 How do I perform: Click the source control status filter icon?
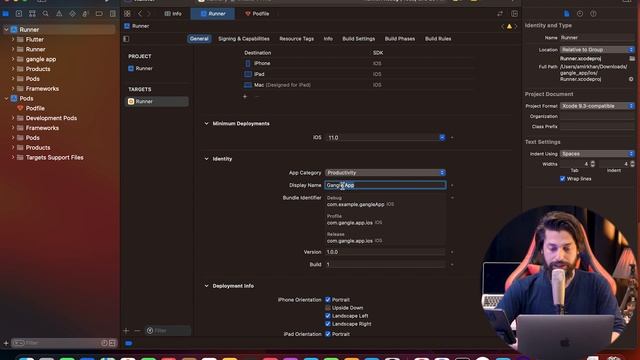(112, 343)
